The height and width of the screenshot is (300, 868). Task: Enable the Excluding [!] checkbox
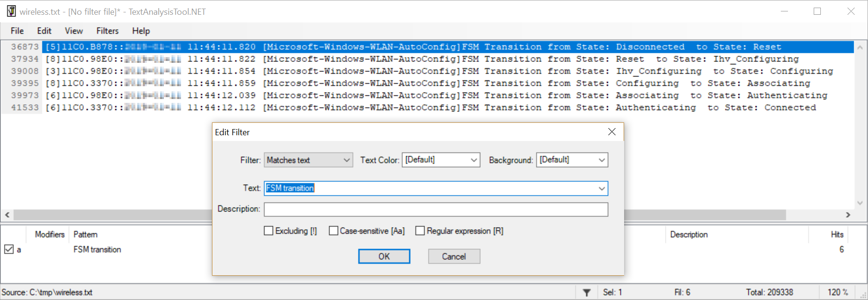click(269, 231)
